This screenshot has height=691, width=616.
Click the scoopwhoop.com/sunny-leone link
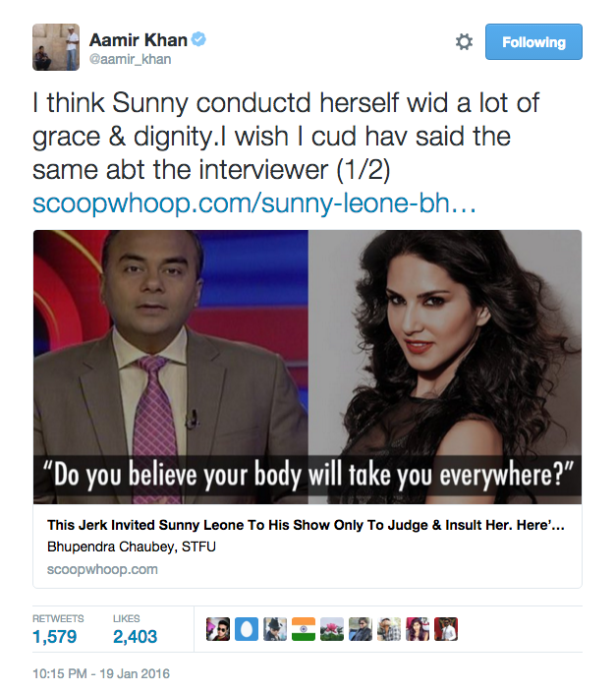tap(254, 203)
